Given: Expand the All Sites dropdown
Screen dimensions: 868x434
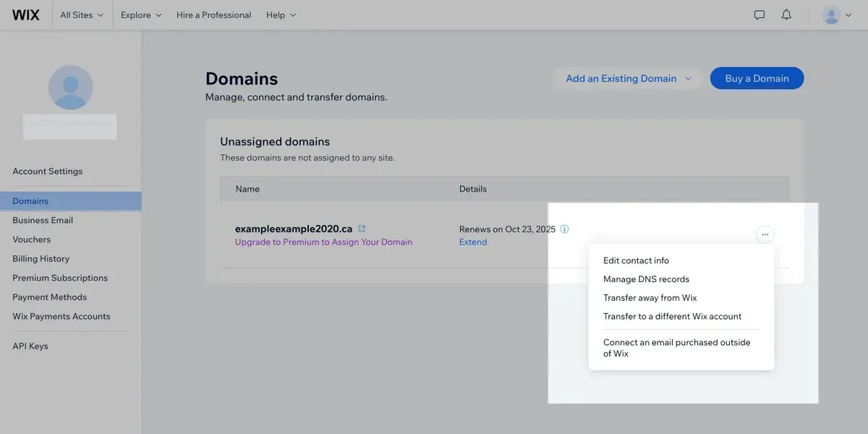Looking at the screenshot, I should click(x=82, y=14).
